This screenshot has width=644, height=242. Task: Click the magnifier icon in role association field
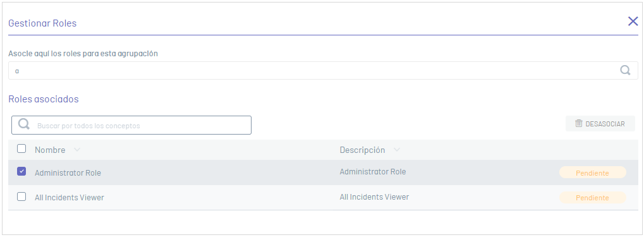coord(625,70)
